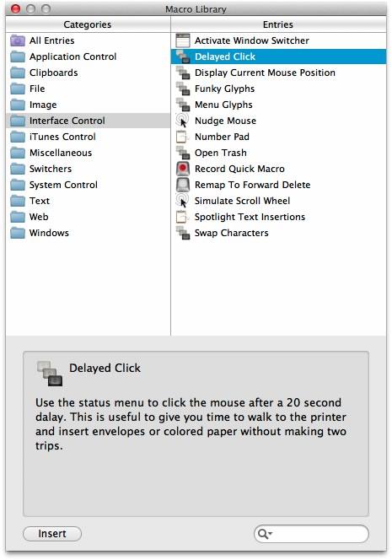Screen dimensions: 392x560
Task: Click the Open Trash entry icon
Action: (x=183, y=153)
